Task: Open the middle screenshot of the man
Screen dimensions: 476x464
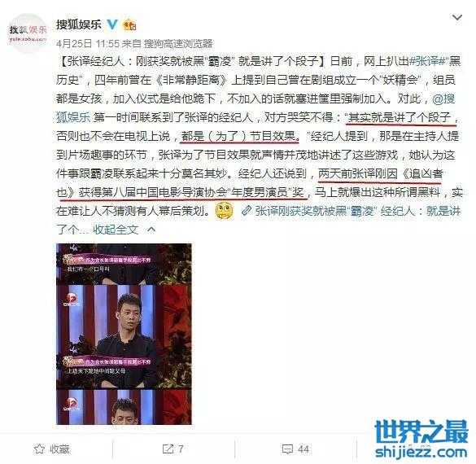Action: [124, 336]
